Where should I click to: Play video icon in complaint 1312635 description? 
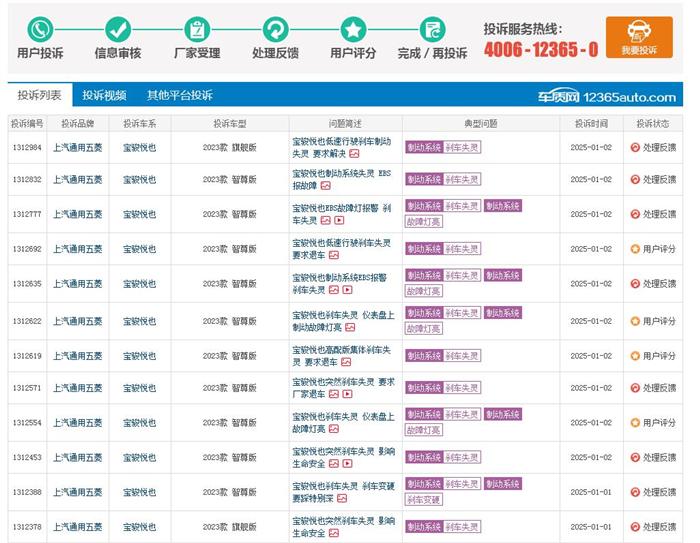click(348, 290)
